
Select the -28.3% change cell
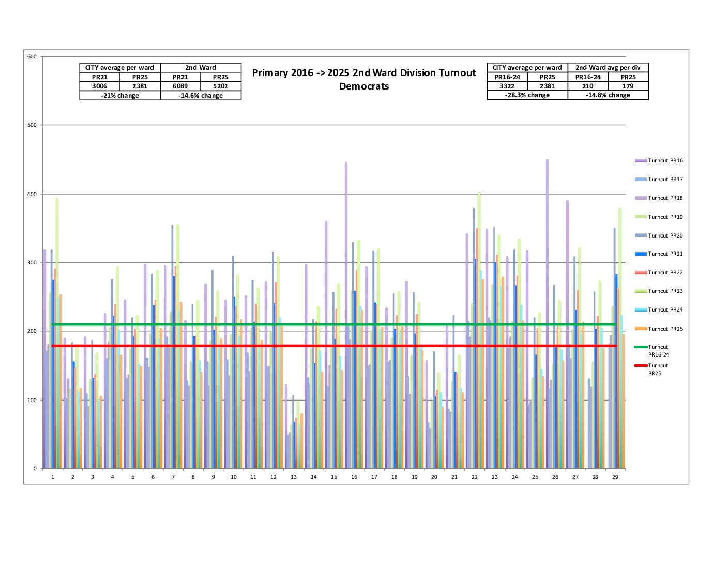click(x=527, y=95)
